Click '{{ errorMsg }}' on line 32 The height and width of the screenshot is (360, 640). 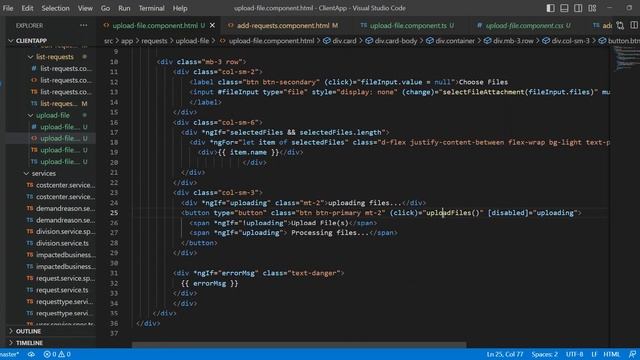(209, 283)
